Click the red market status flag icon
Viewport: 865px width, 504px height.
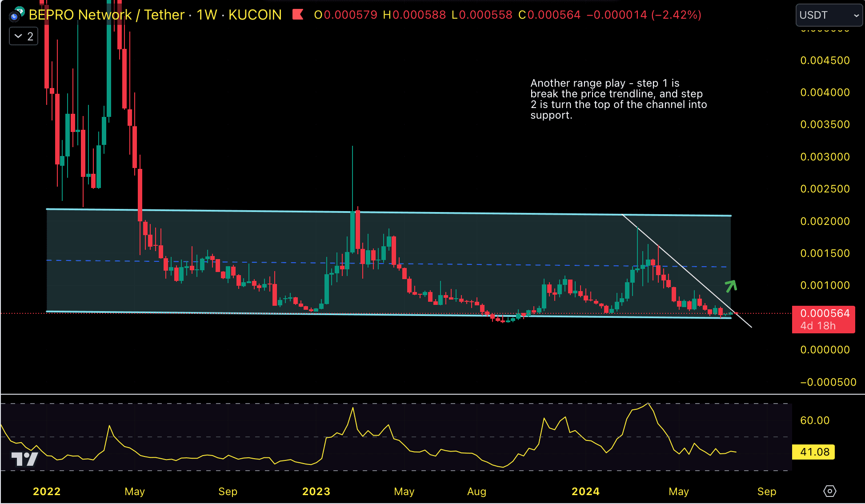pyautogui.click(x=298, y=15)
